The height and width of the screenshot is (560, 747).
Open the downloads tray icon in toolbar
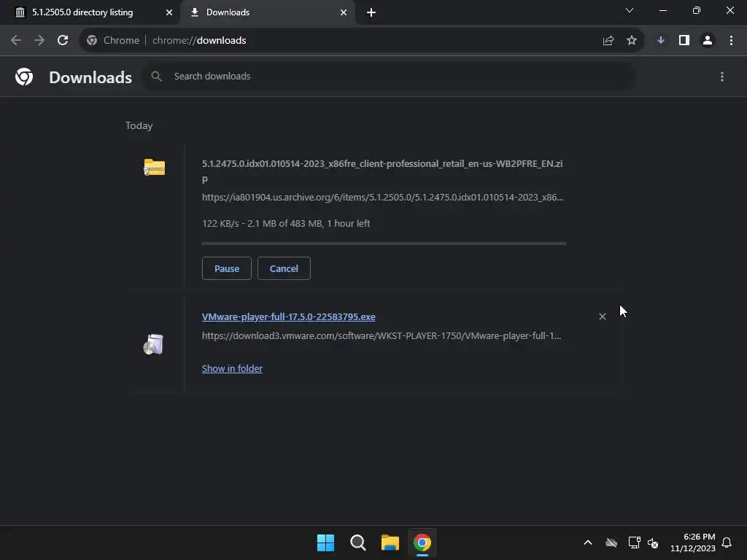pyautogui.click(x=661, y=41)
